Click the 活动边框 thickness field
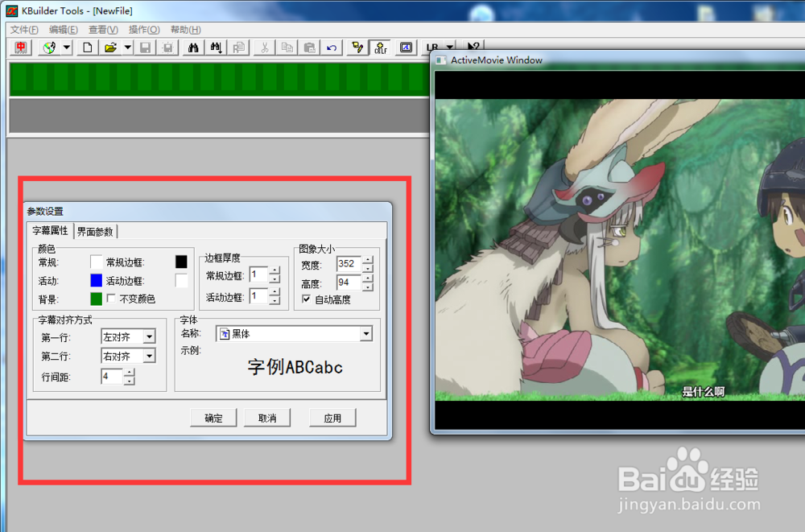Screen dimensions: 805x532 tap(258, 296)
